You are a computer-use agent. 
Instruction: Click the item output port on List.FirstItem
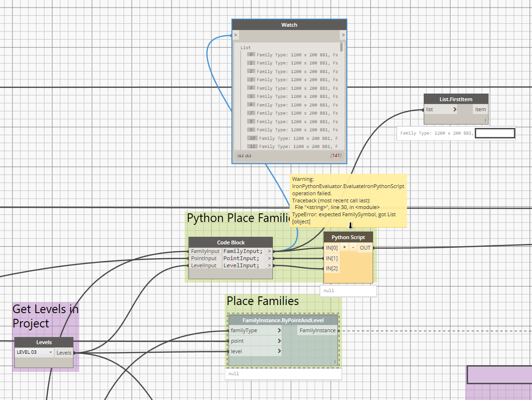[480, 109]
